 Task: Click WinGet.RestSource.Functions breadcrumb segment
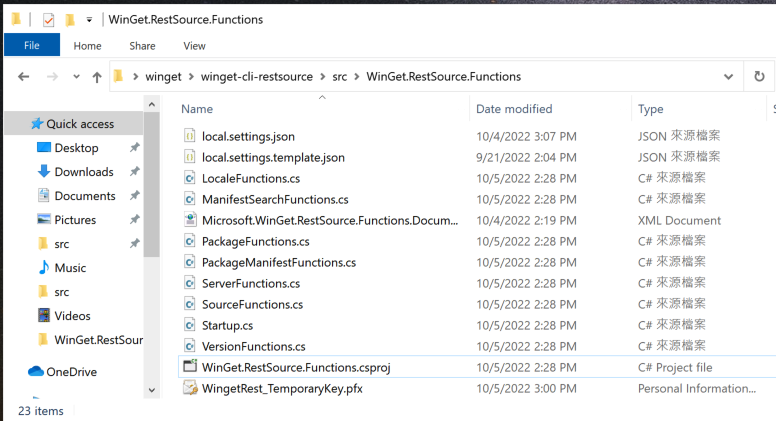click(x=443, y=77)
